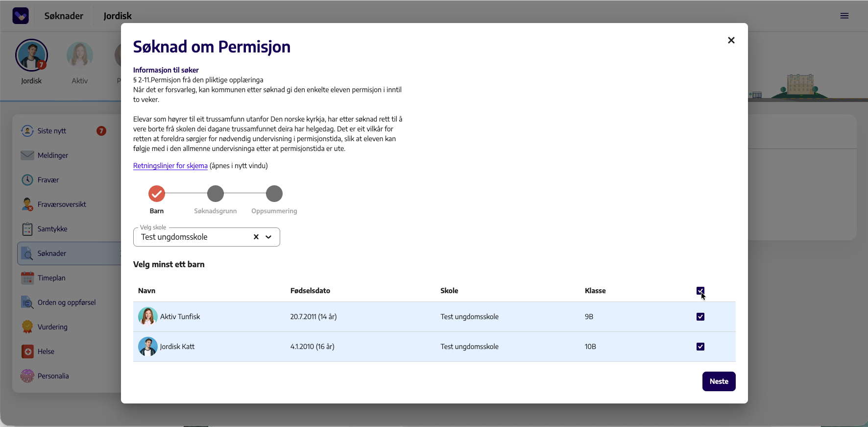Open the hamburger menu icon
The image size is (868, 427).
(x=844, y=16)
